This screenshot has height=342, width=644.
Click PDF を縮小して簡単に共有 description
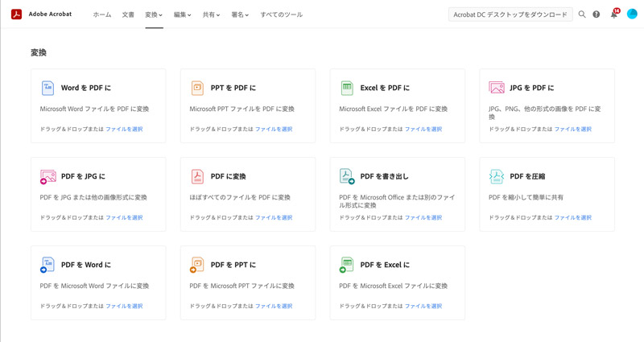526,197
